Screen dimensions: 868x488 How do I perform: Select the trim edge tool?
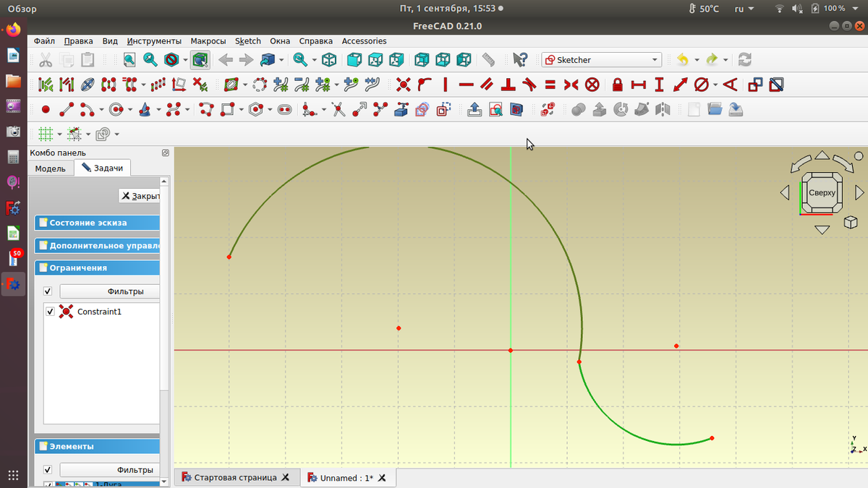(x=338, y=109)
